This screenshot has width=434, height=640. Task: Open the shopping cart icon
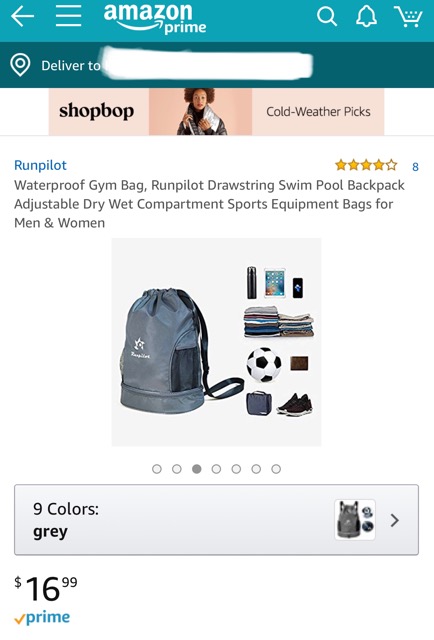pyautogui.click(x=408, y=16)
